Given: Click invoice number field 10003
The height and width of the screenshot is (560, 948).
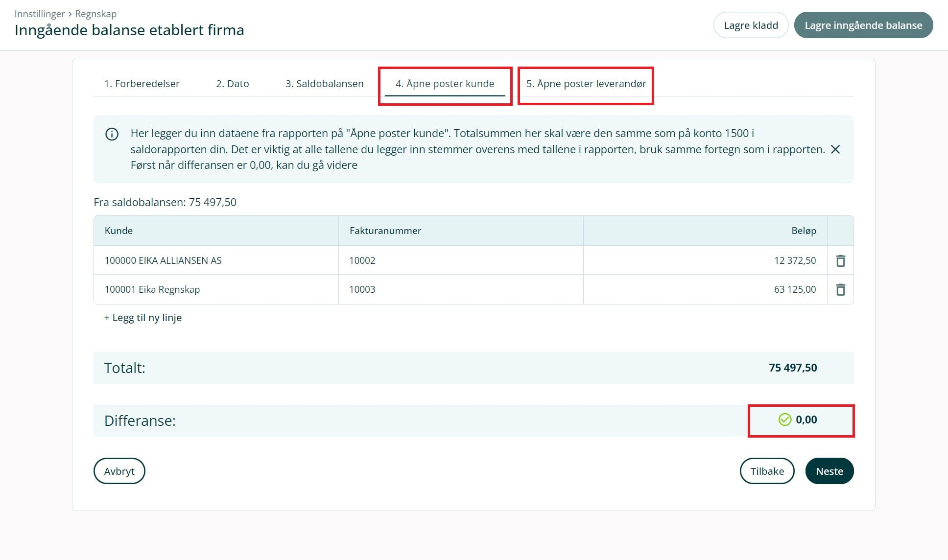Looking at the screenshot, I should point(362,289).
